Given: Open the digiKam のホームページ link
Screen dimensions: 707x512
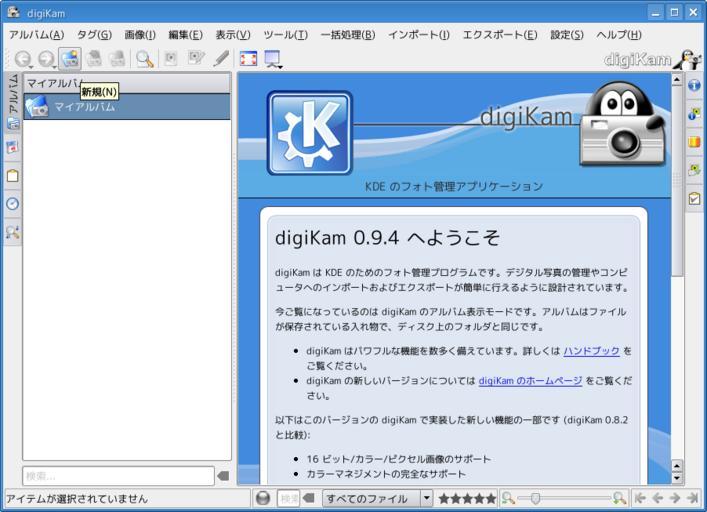Looking at the screenshot, I should [529, 381].
